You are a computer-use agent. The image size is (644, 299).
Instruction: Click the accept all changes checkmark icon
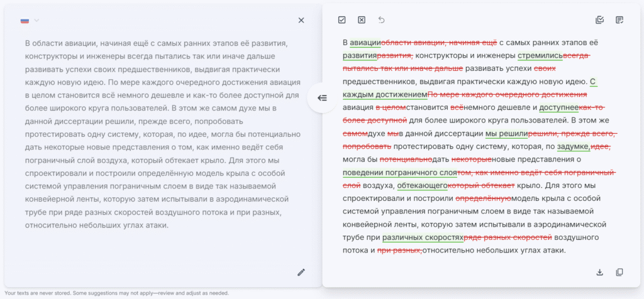click(341, 20)
